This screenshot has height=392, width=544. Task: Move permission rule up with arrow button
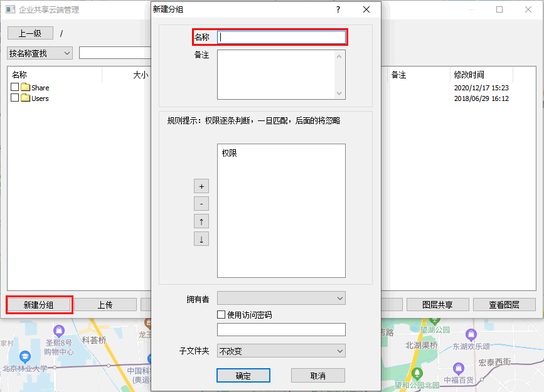201,221
